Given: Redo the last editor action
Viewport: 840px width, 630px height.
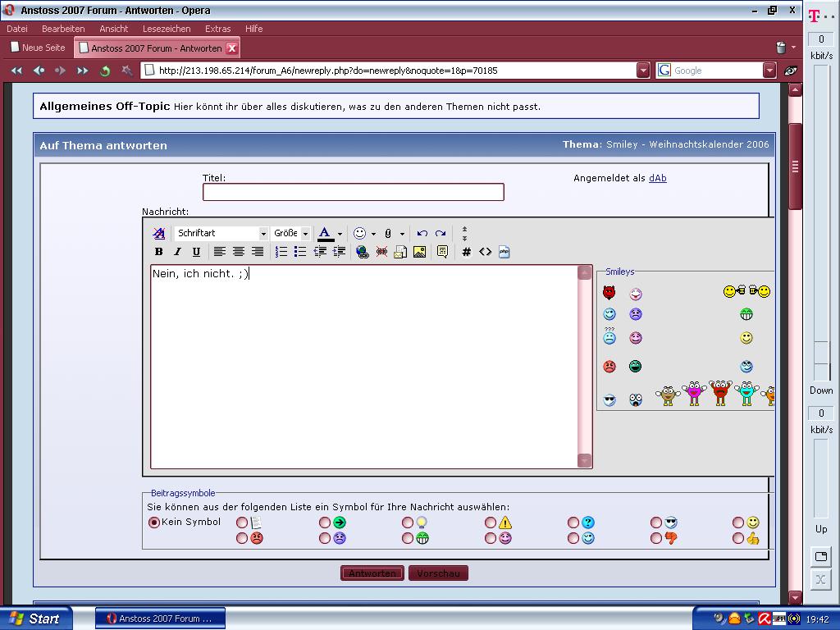Looking at the screenshot, I should point(441,233).
